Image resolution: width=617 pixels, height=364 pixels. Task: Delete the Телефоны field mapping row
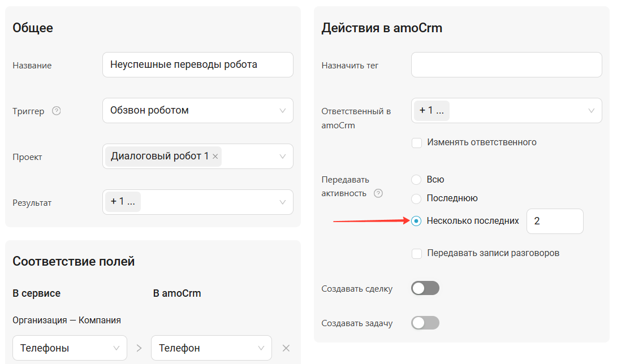coord(286,348)
